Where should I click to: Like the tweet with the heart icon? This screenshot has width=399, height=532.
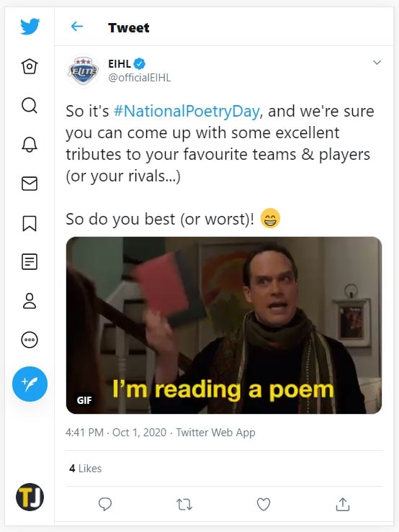pos(264,504)
